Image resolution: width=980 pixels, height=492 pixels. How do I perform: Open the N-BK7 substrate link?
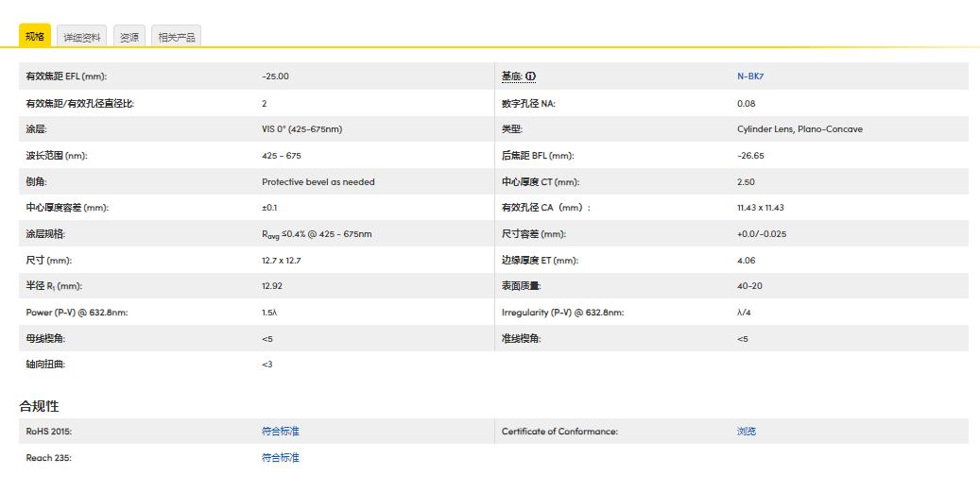pyautogui.click(x=750, y=76)
